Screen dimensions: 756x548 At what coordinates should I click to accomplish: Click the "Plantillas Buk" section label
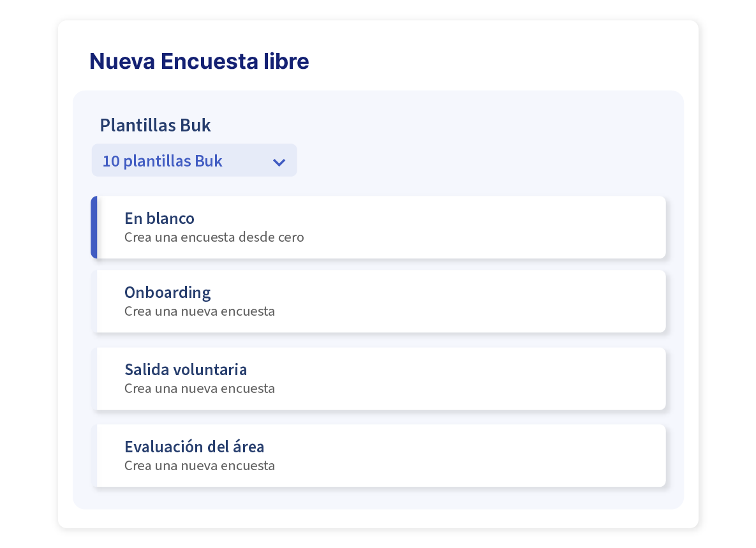155,126
